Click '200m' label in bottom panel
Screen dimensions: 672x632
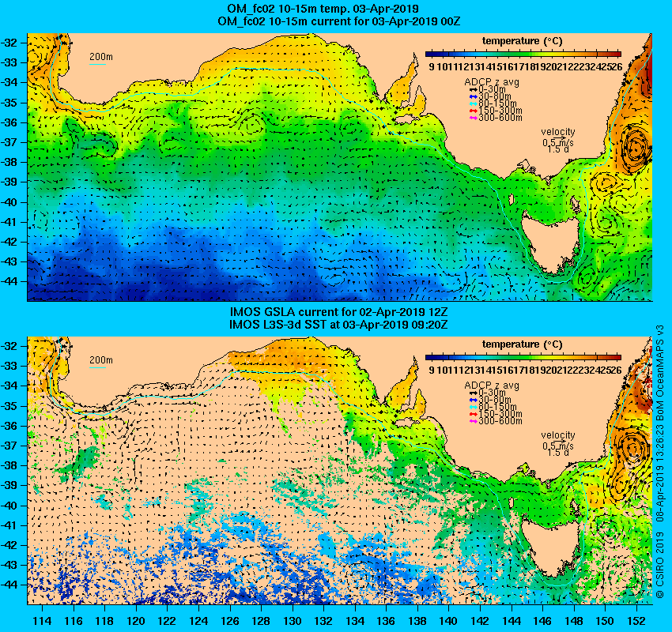click(x=100, y=360)
